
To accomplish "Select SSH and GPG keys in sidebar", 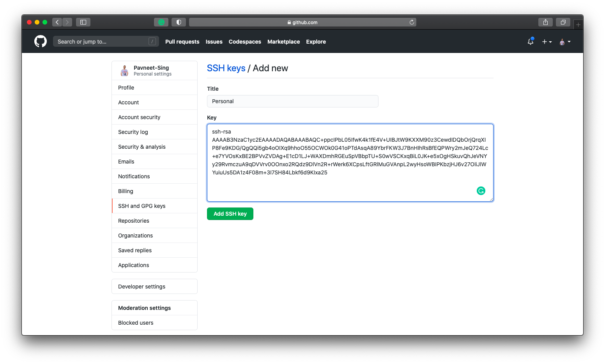I will (x=154, y=206).
